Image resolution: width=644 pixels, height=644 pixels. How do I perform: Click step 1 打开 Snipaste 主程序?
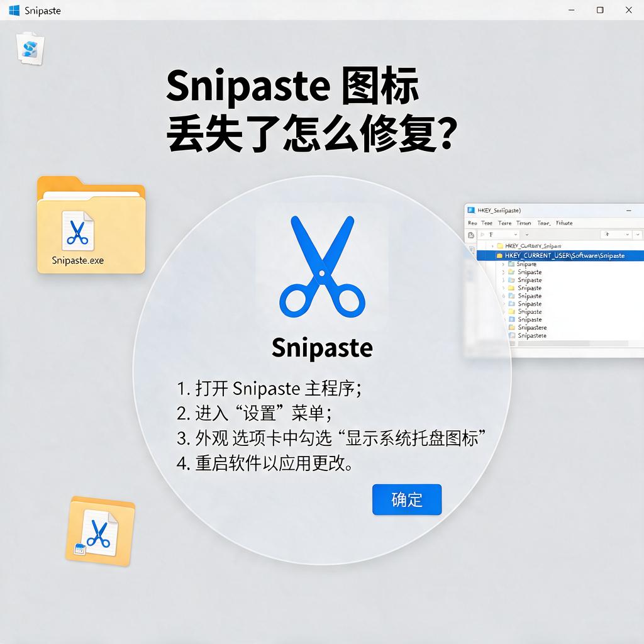[x=269, y=389]
